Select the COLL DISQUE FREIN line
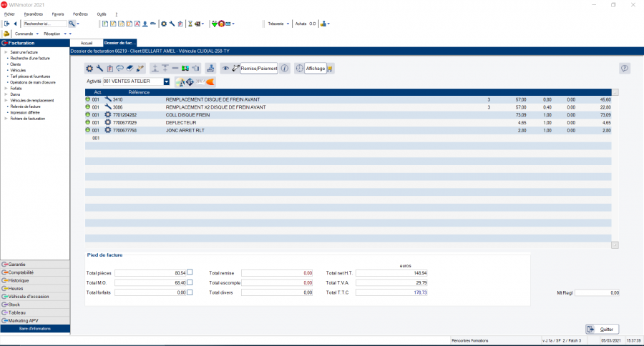 coord(348,115)
